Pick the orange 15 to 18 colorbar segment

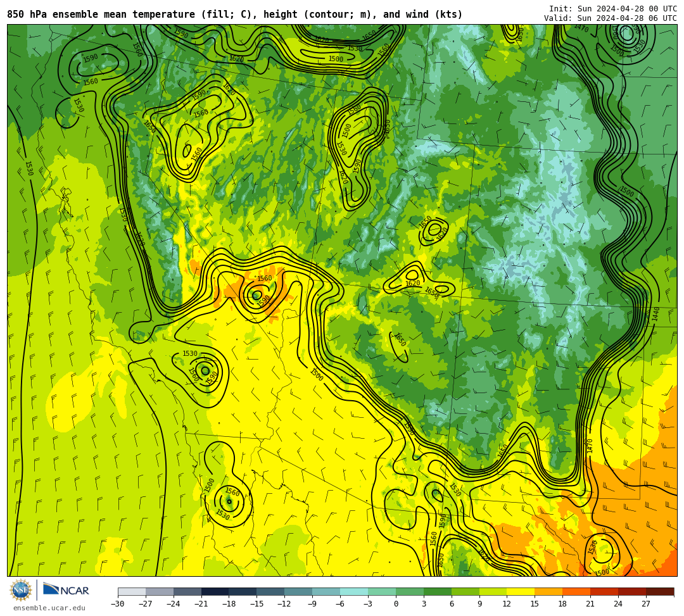point(548,591)
